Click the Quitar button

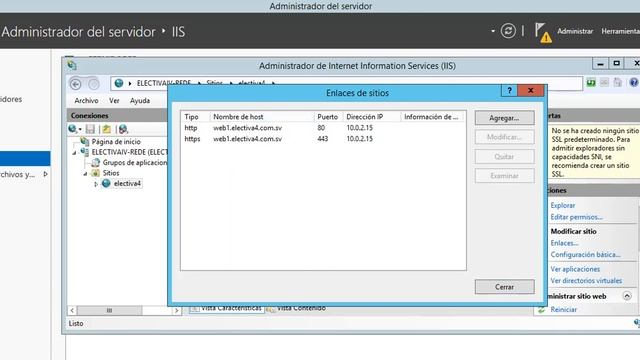click(504, 156)
